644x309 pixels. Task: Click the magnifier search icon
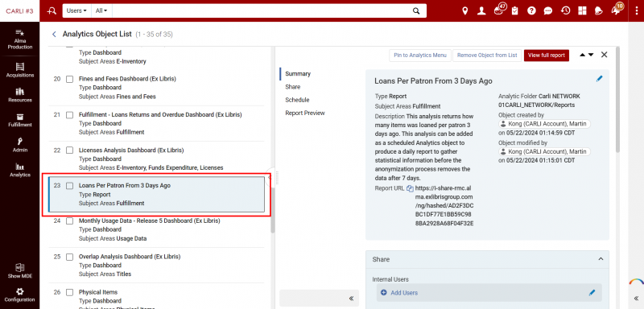pos(416,11)
